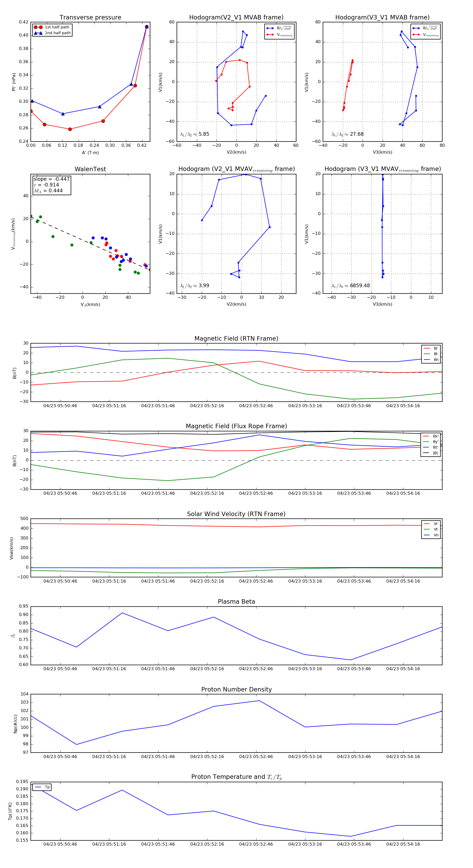
Task: Click the Vsw(km/s) y-axis label
Action: coord(12,548)
